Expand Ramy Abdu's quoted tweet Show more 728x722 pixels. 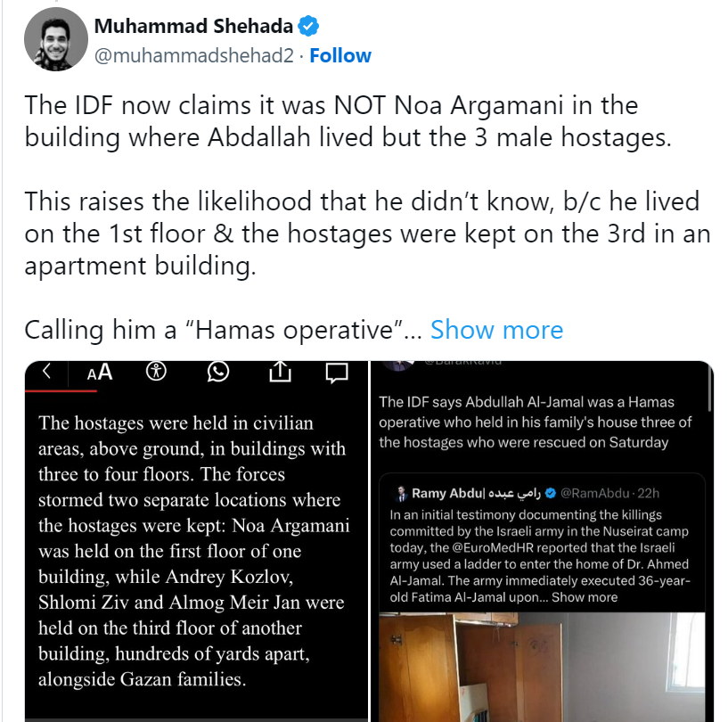[x=585, y=597]
